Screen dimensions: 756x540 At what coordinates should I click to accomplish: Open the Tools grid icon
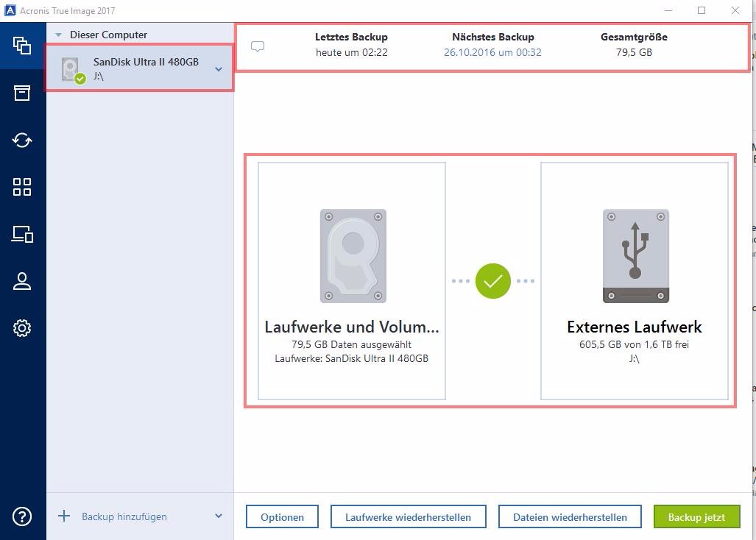(x=22, y=187)
